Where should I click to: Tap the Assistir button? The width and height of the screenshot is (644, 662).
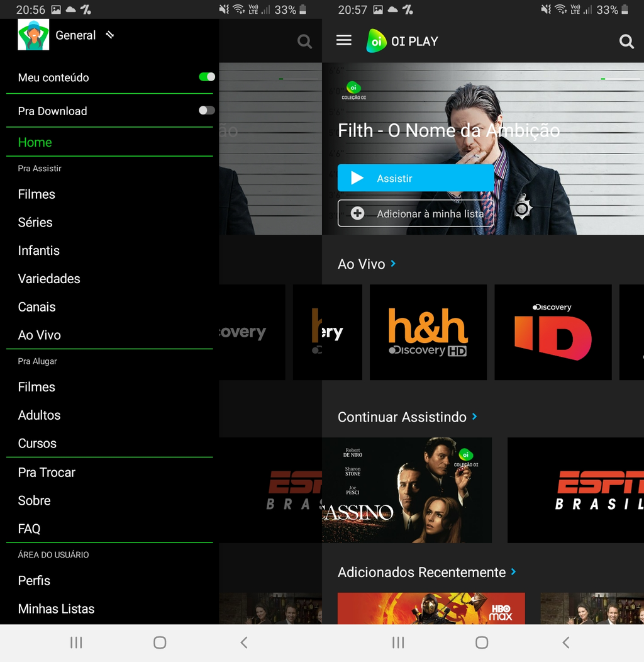416,178
